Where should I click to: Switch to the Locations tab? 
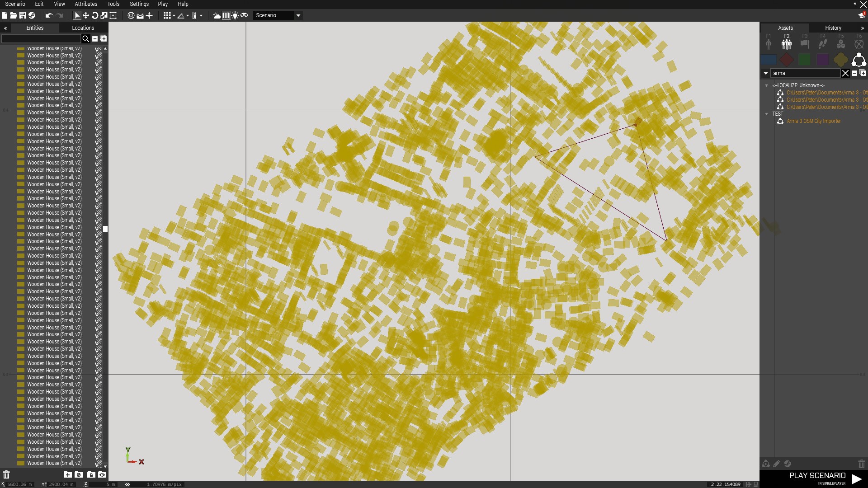[x=83, y=28]
